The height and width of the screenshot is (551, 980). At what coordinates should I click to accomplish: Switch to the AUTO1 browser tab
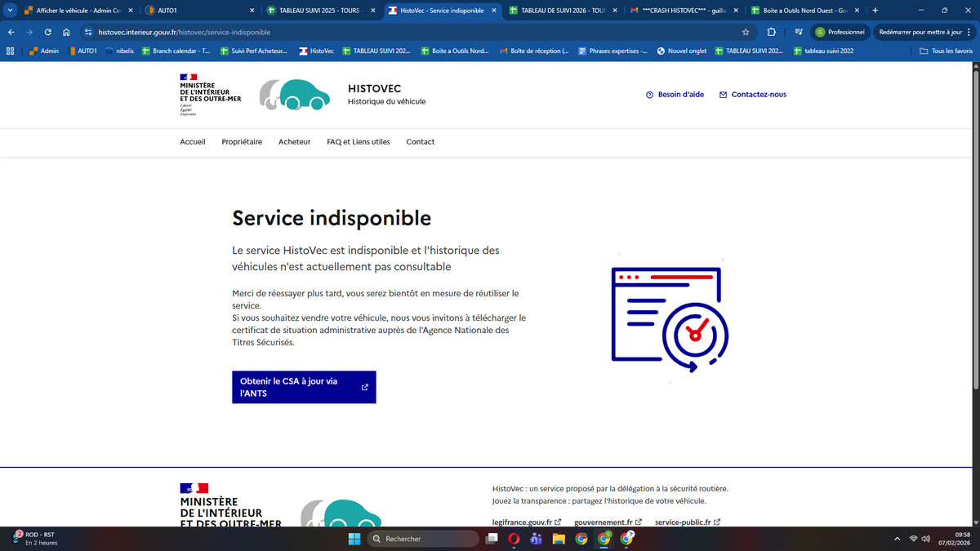[x=198, y=11]
